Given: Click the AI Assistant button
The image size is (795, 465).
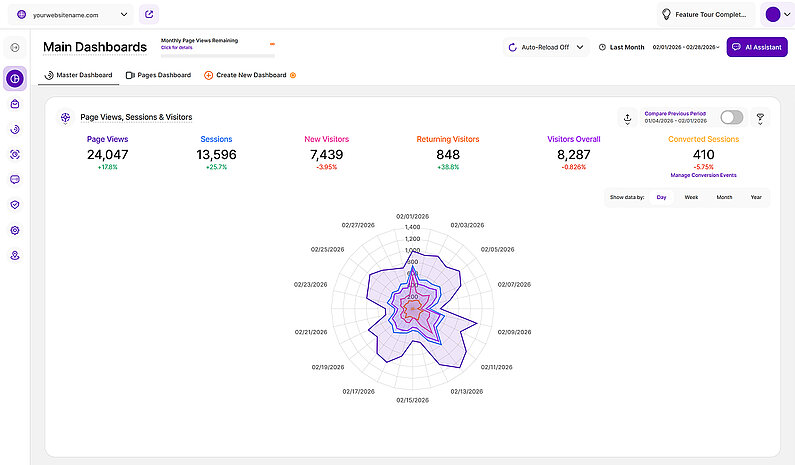Looking at the screenshot, I should [756, 47].
